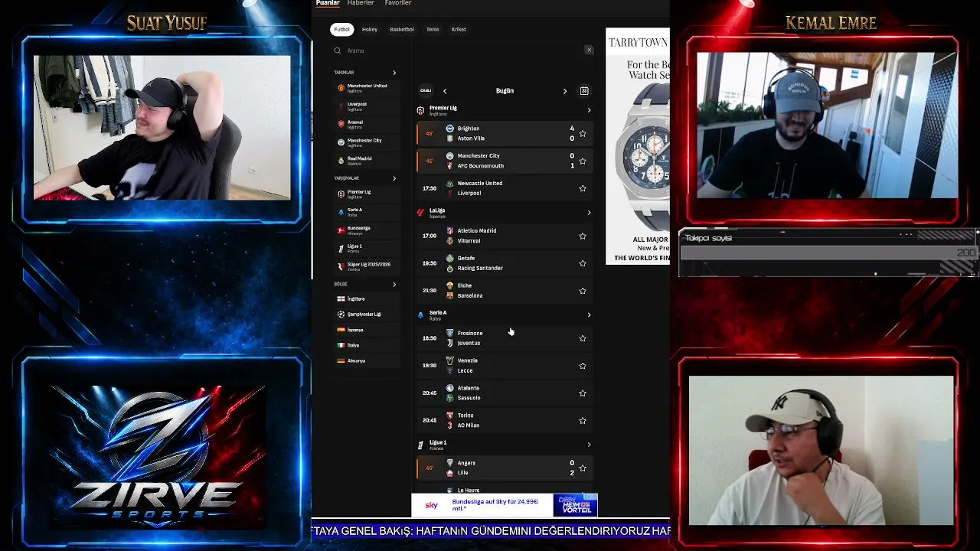Image resolution: width=980 pixels, height=551 pixels.
Task: Star the Newcastle United vs Liverpool match
Action: point(583,188)
